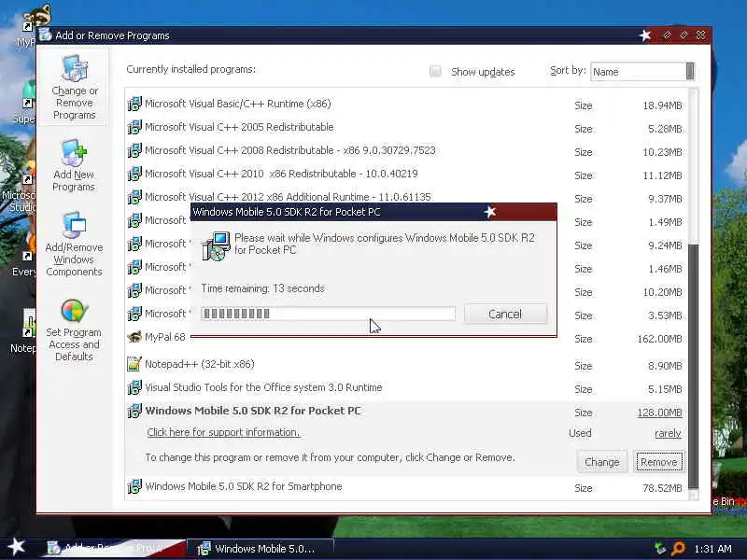Click the star Start button on taskbar
This screenshot has height=560, width=747.
pyautogui.click(x=16, y=547)
